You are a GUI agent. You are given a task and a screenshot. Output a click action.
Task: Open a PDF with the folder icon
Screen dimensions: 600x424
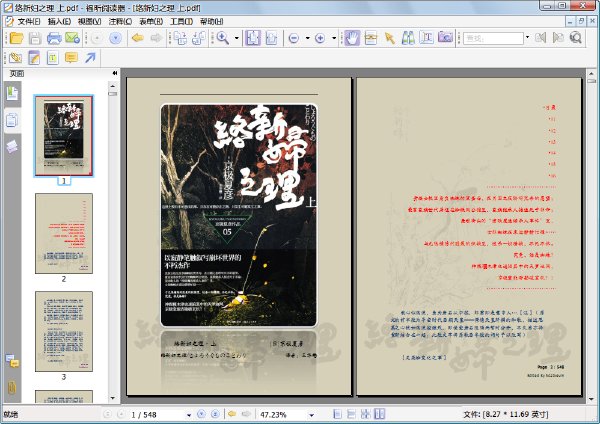(x=16, y=38)
